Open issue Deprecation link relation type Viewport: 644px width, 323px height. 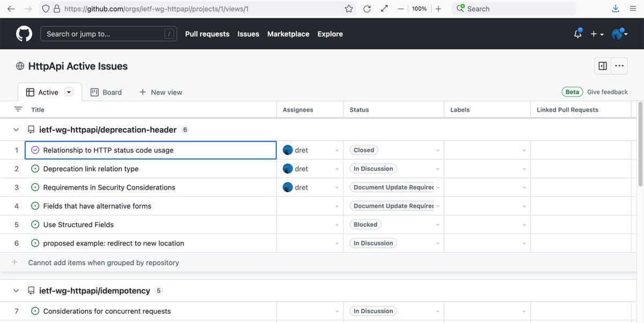coord(91,168)
